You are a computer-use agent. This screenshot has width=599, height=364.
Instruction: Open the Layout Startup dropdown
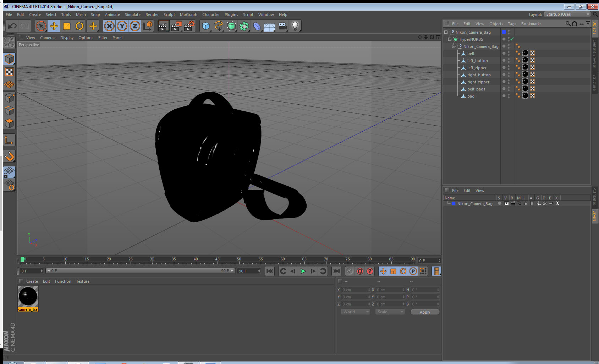point(567,14)
